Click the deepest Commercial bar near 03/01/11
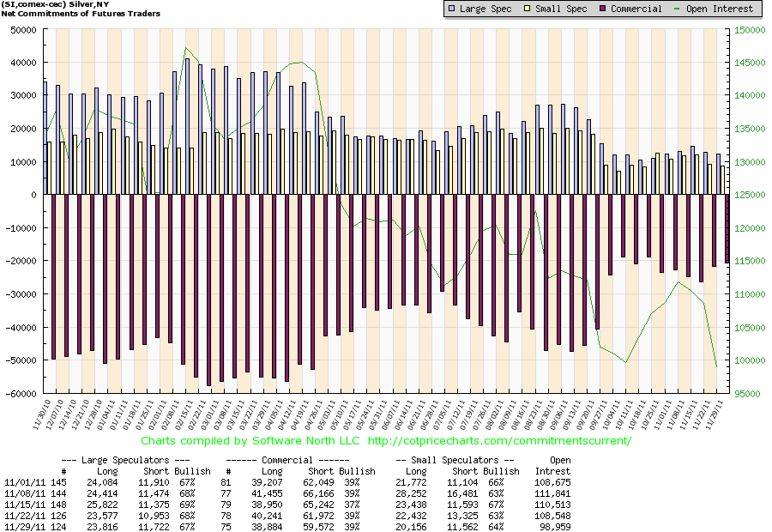This screenshot has height=532, width=772. pyautogui.click(x=208, y=290)
